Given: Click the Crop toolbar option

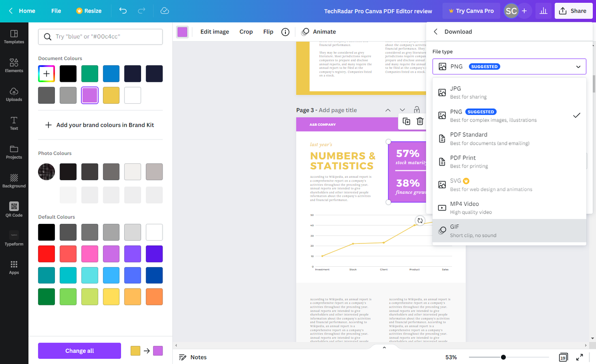Looking at the screenshot, I should 246,32.
